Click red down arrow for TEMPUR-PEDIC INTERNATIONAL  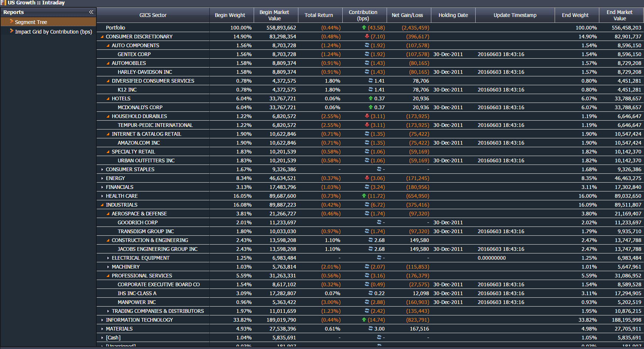367,125
